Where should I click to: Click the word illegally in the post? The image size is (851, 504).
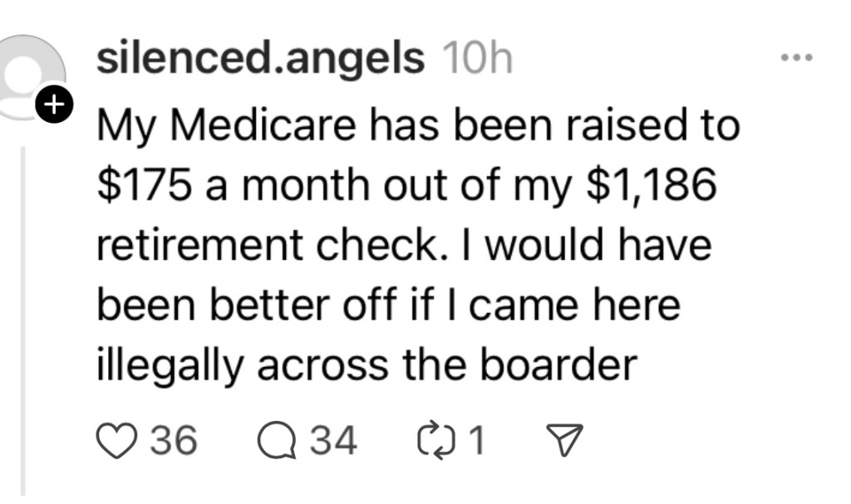(170, 366)
